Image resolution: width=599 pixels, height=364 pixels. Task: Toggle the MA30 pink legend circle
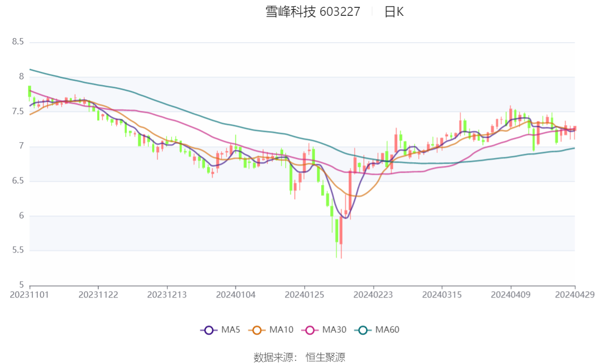tap(310, 330)
